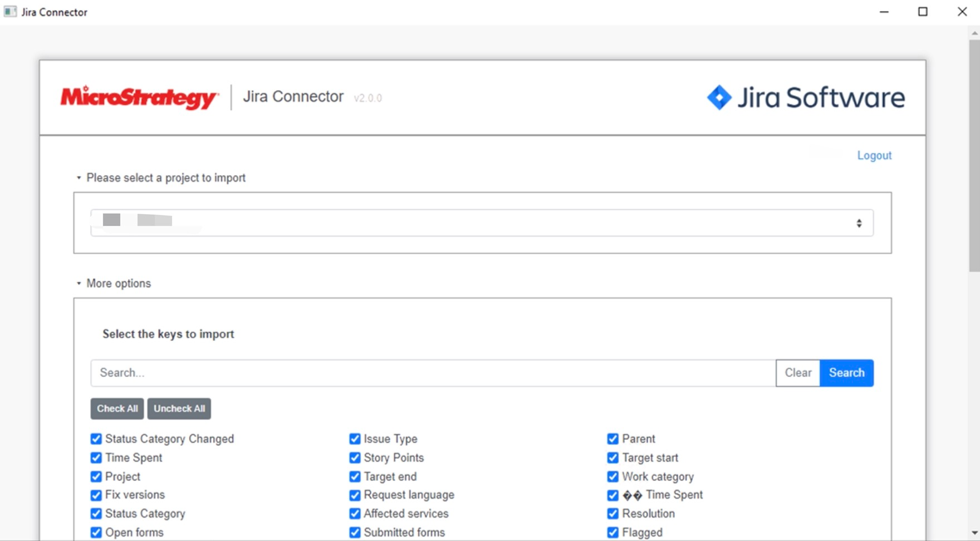Uncheck the Status Category Changed checkbox

pos(96,439)
